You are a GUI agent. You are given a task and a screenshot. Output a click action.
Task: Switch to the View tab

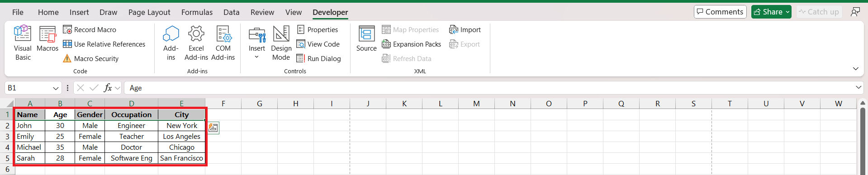tap(293, 12)
